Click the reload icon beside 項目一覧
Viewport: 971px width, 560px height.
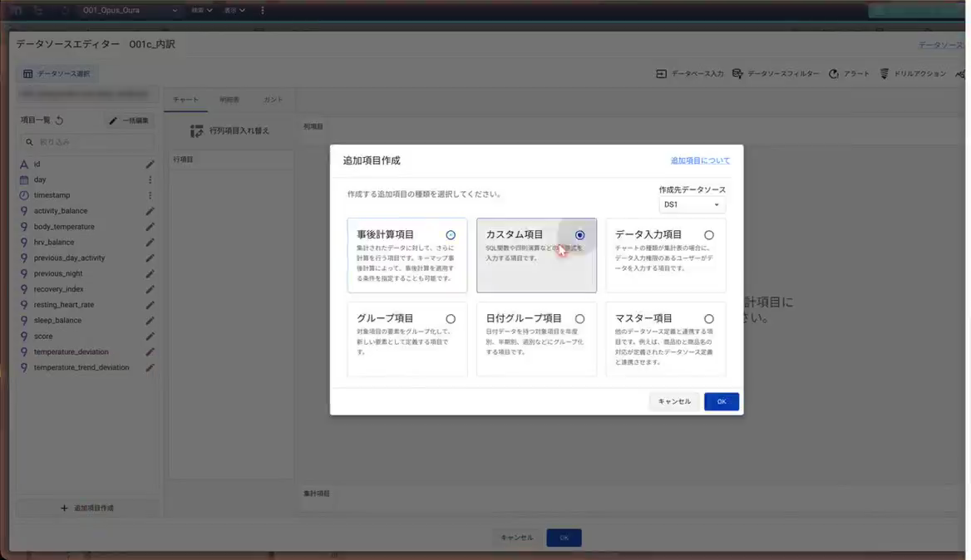pos(60,120)
